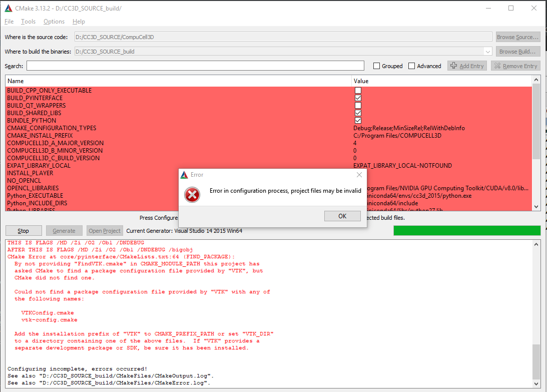The width and height of the screenshot is (547, 392).
Task: Click the plus icon on Add Entry
Action: pyautogui.click(x=454, y=66)
